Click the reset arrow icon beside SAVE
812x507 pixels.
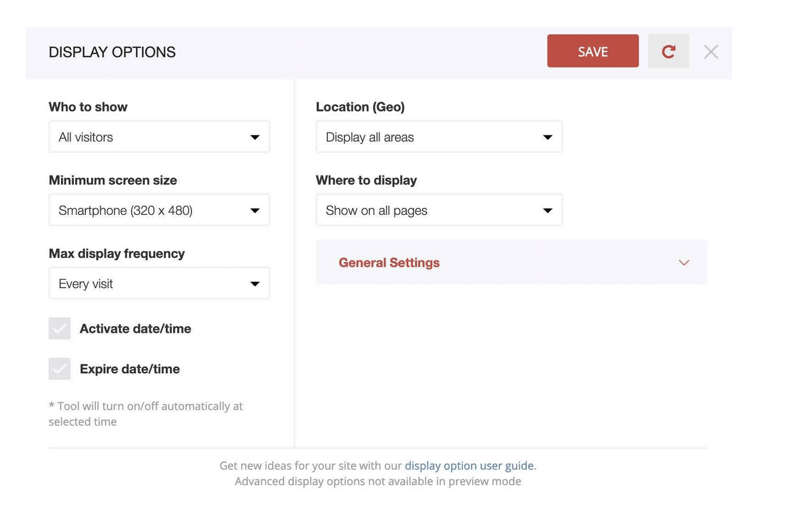pyautogui.click(x=668, y=51)
